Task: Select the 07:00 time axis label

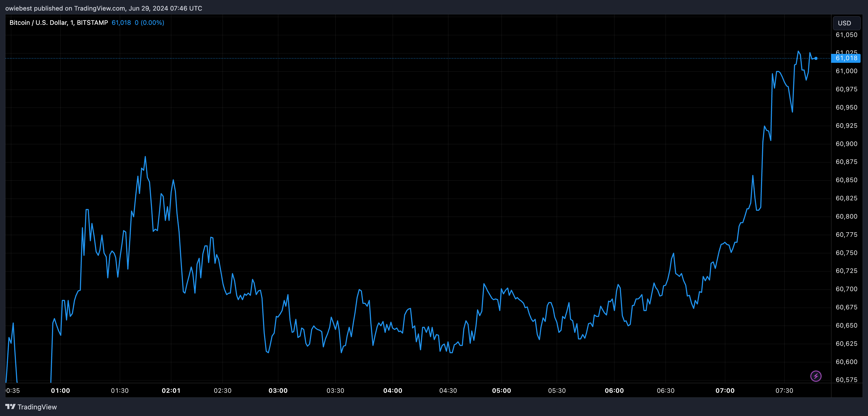Action: click(x=725, y=390)
